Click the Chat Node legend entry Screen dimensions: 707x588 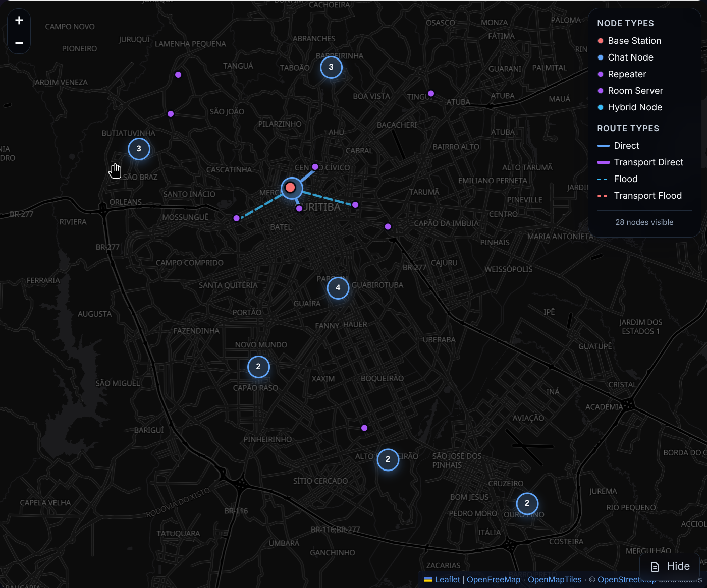pyautogui.click(x=625, y=57)
